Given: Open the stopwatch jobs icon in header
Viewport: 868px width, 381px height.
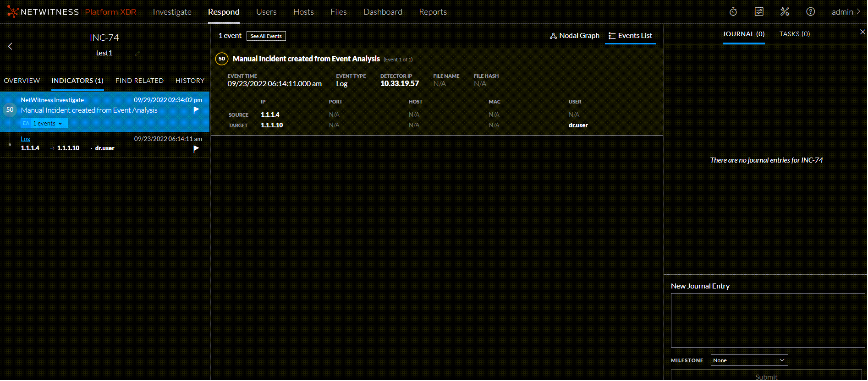Looking at the screenshot, I should pyautogui.click(x=733, y=12).
